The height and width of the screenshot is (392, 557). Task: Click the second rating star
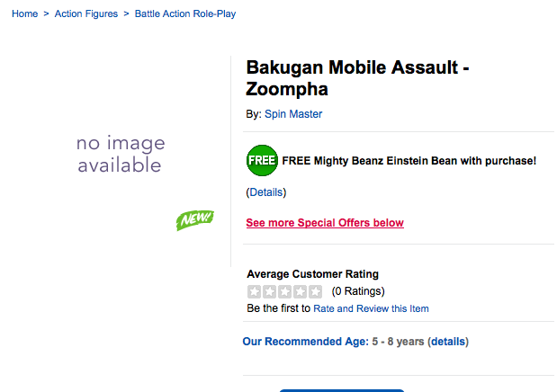click(270, 291)
